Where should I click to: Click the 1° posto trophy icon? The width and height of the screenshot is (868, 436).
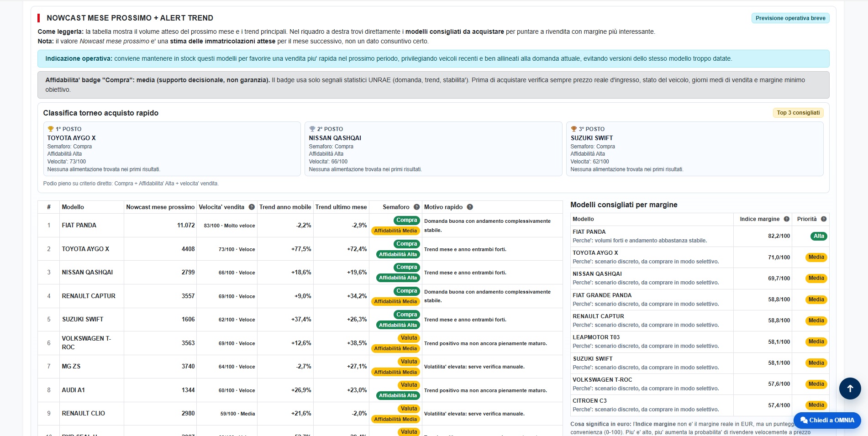pos(51,129)
